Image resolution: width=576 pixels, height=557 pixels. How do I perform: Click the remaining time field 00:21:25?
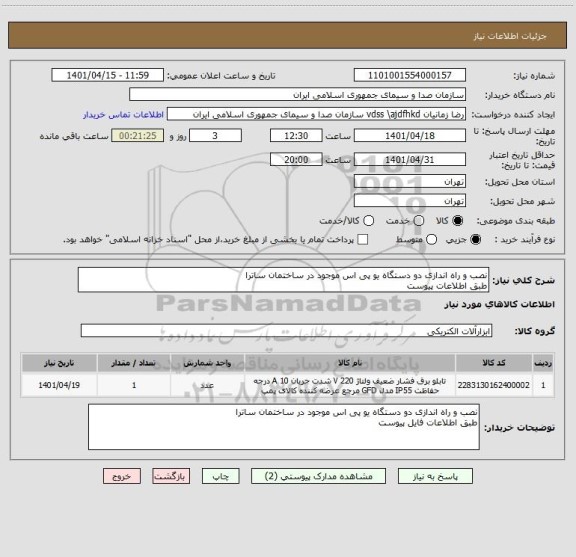point(138,136)
